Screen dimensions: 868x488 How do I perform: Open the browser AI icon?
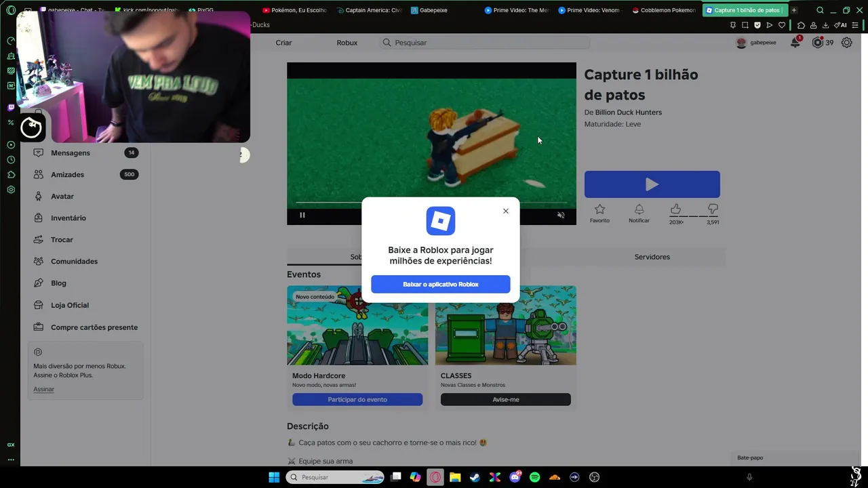click(x=841, y=25)
